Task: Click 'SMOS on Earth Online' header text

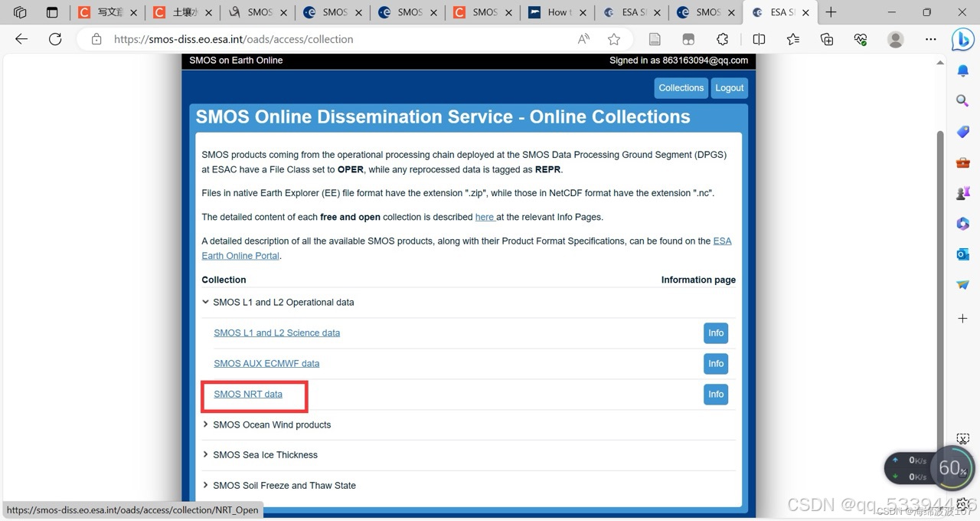Action: [x=236, y=61]
